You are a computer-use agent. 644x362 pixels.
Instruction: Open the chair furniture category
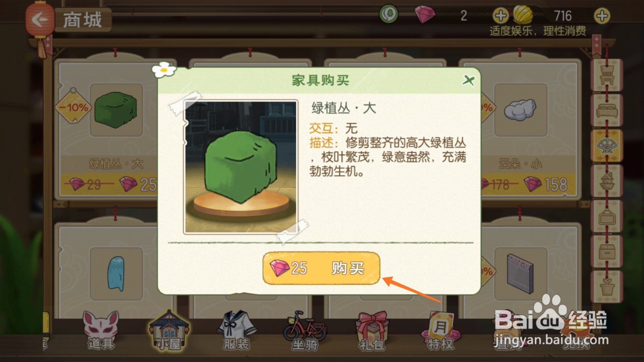tap(607, 75)
